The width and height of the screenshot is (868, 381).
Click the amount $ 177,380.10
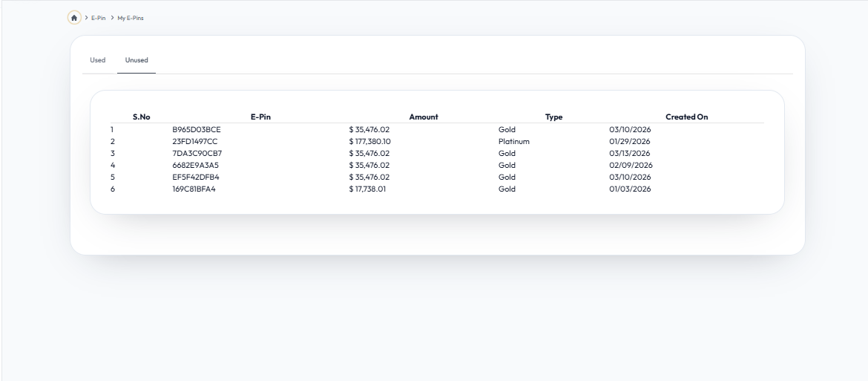(x=369, y=141)
